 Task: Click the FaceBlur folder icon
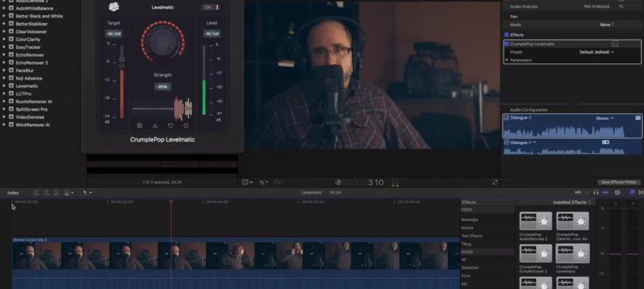[x=11, y=71]
